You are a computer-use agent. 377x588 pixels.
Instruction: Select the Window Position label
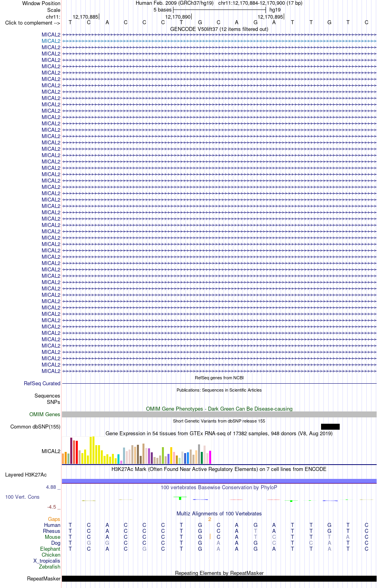(x=41, y=3)
